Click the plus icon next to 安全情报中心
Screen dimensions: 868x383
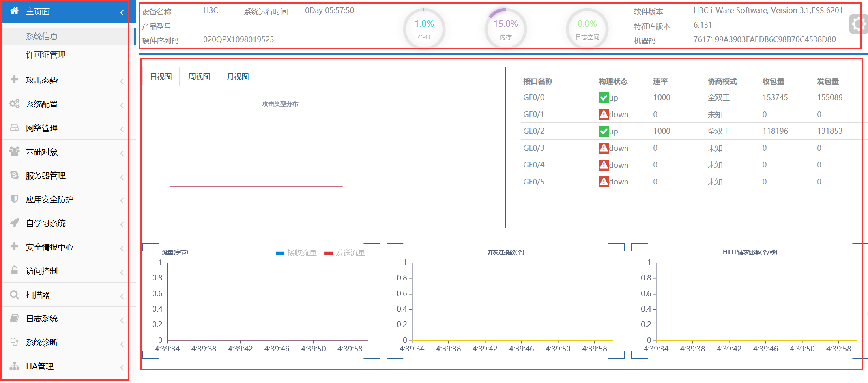coord(14,246)
